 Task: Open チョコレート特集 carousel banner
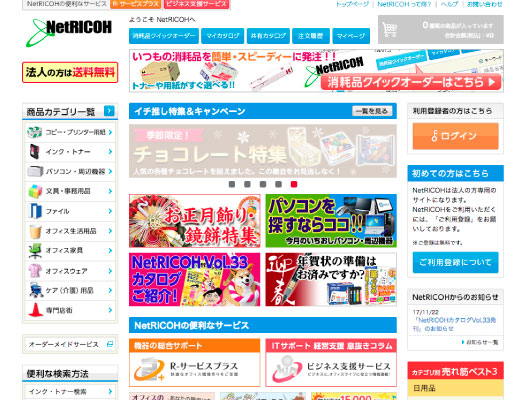(x=263, y=151)
